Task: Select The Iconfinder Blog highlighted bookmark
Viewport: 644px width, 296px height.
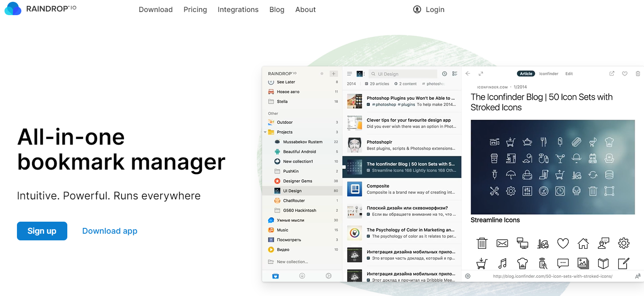Action: coord(402,167)
